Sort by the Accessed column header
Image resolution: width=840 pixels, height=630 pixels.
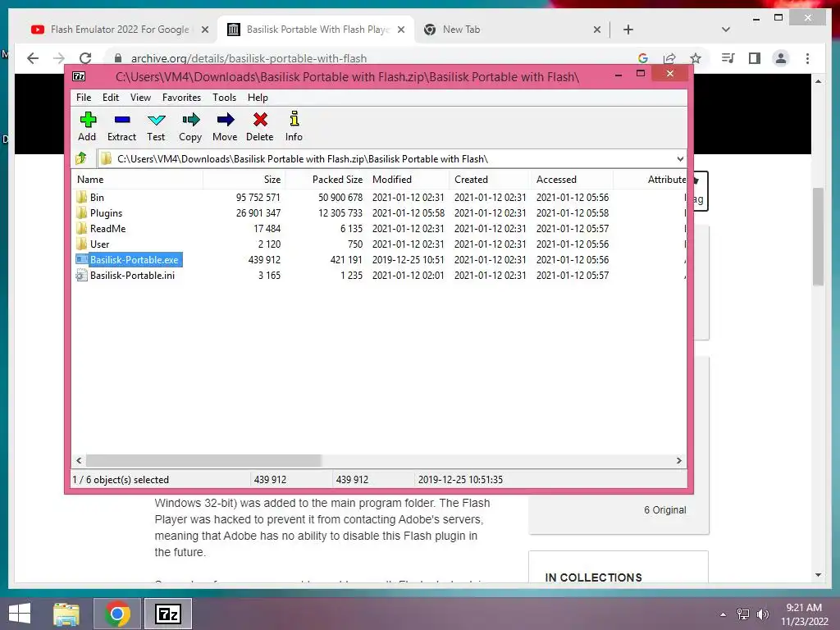tap(572, 180)
